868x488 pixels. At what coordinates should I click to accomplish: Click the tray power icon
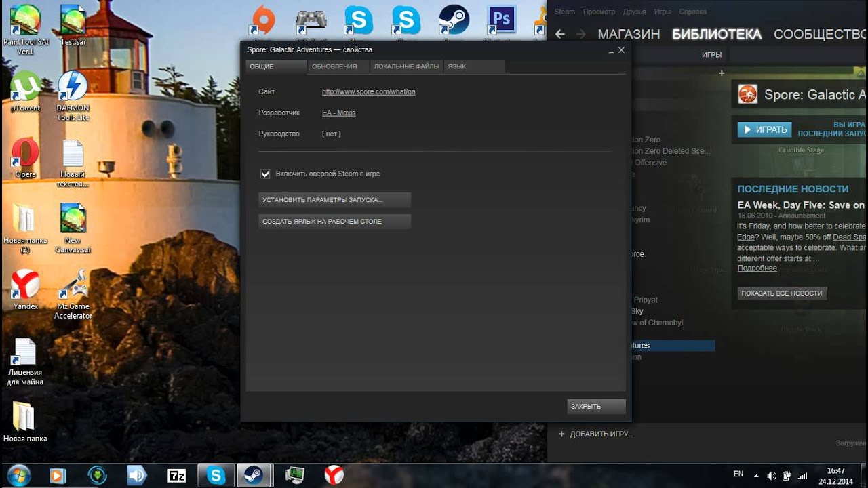point(787,475)
